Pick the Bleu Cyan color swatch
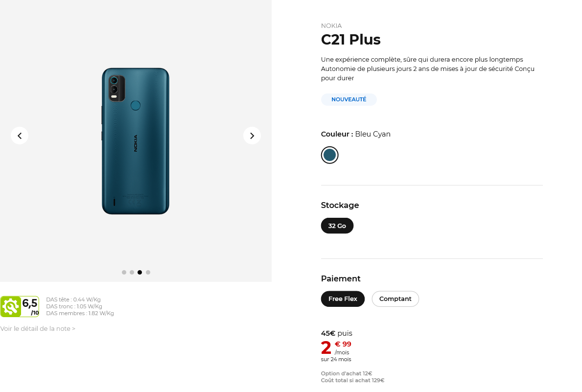Viewport: 582px width, 392px height. 329,155
